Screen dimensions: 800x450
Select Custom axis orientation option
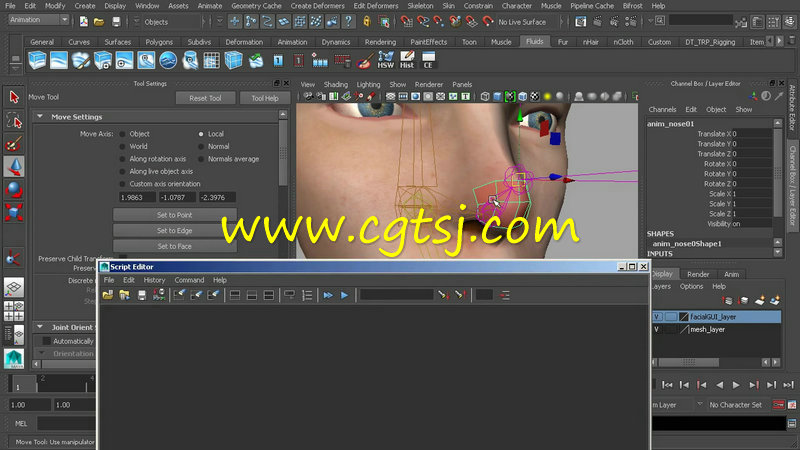[122, 184]
